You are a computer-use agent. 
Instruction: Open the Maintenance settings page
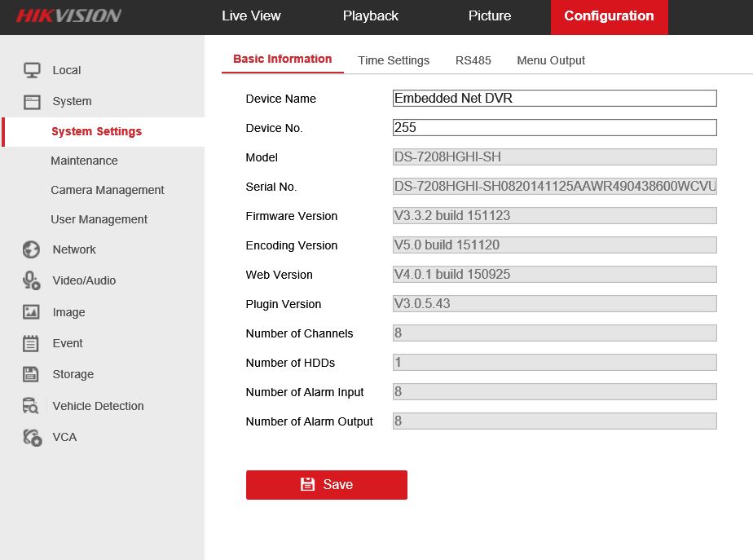tap(84, 161)
